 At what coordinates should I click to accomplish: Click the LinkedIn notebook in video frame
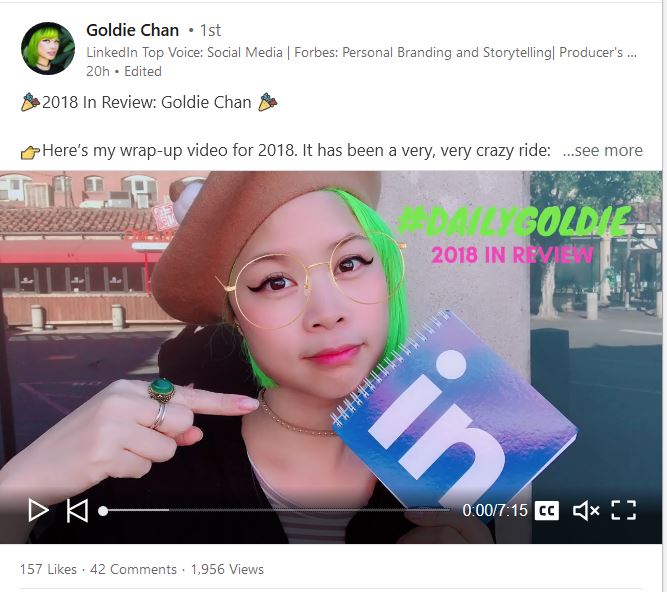(454, 408)
